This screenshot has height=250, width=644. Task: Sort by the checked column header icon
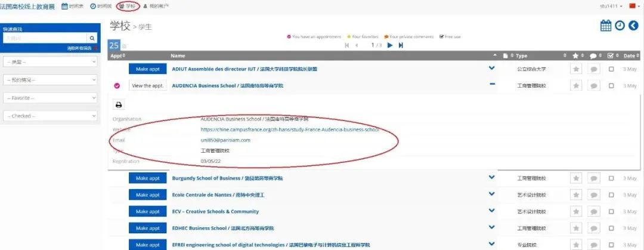(611, 55)
